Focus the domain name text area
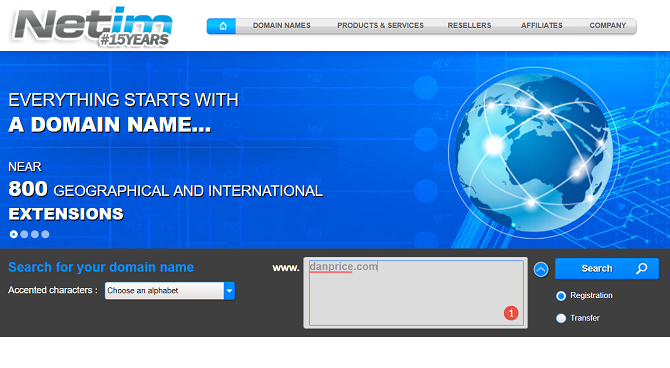 [416, 293]
